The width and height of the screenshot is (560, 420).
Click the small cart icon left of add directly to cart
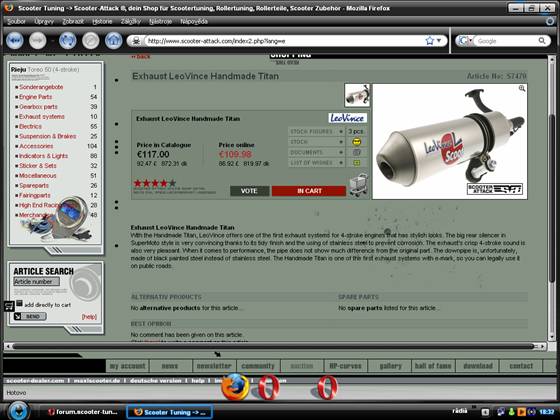pyautogui.click(x=9, y=306)
